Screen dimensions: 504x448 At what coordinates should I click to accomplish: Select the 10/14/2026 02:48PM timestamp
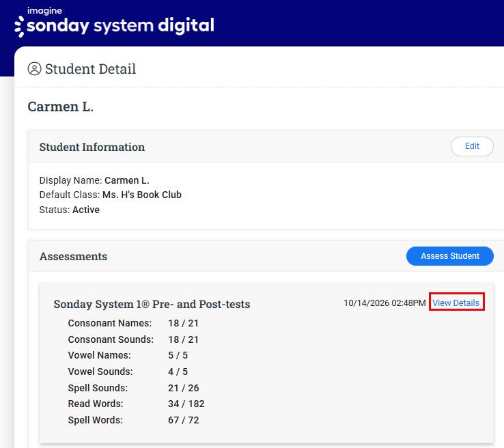click(x=384, y=303)
